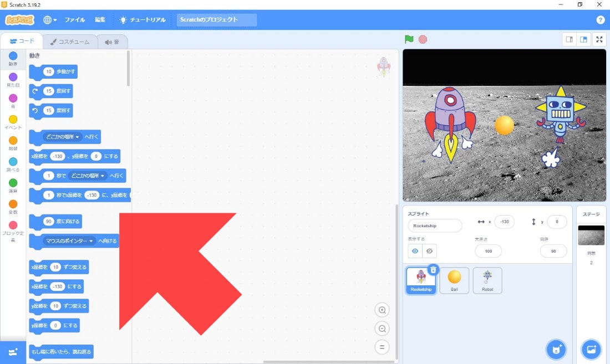Click the 大きさ size field
Image resolution: width=610 pixels, height=364 pixels.
(x=488, y=252)
